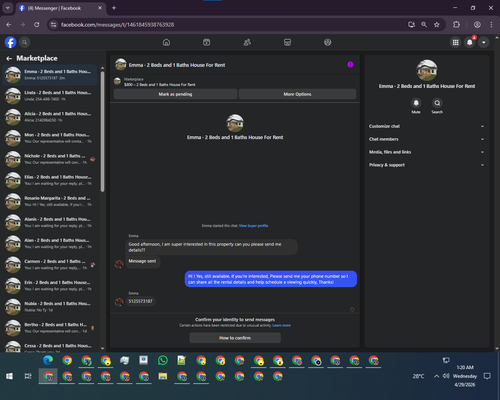Open the Facebook menu grid icon
Screen dimensions: 500x400
pos(455,42)
